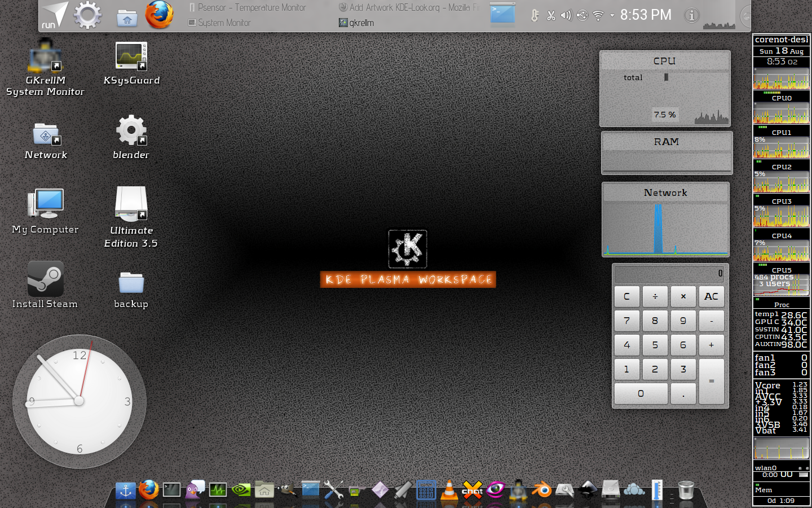Viewport: 812px width, 508px height.
Task: Open the terminal icon in the top panel
Action: coord(502,15)
